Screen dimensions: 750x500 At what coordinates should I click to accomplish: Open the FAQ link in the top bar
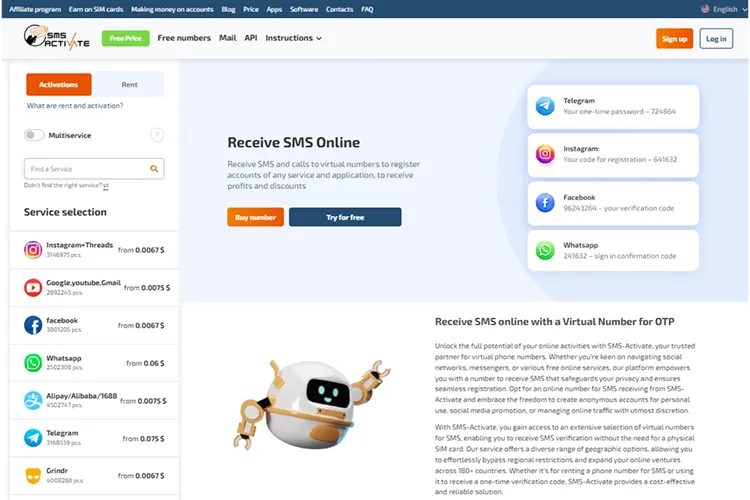[367, 9]
